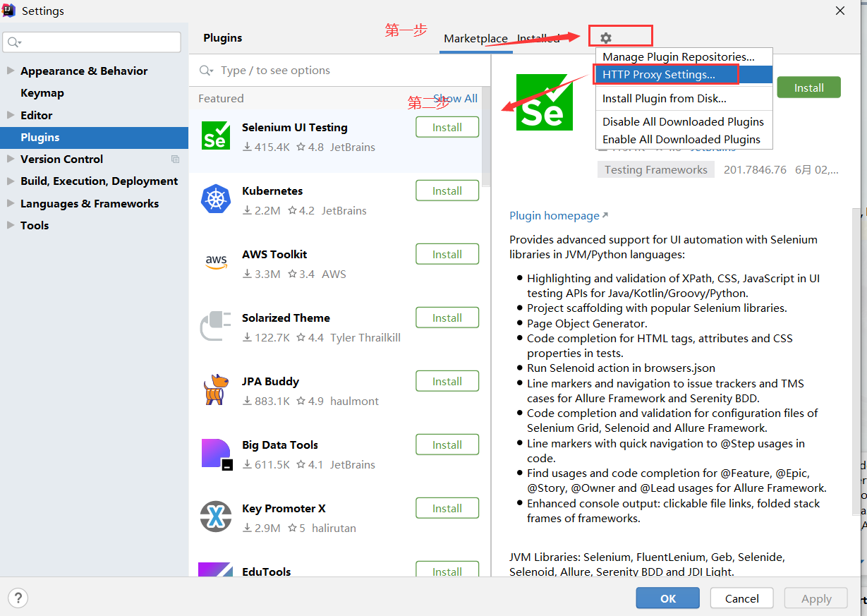The height and width of the screenshot is (616, 867).
Task: Switch to the Marketplace tab
Action: click(x=475, y=39)
